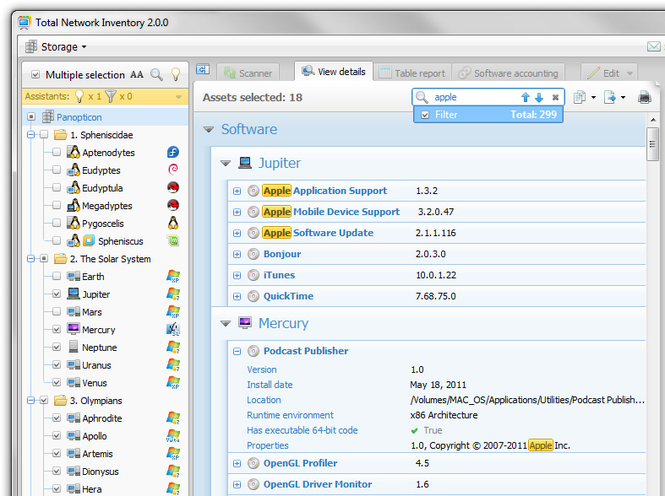Collapse the 2. The Solar System tree group

coord(31,259)
